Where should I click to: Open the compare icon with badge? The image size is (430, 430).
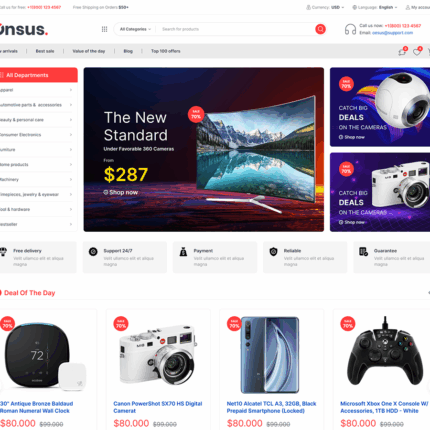[x=402, y=52]
